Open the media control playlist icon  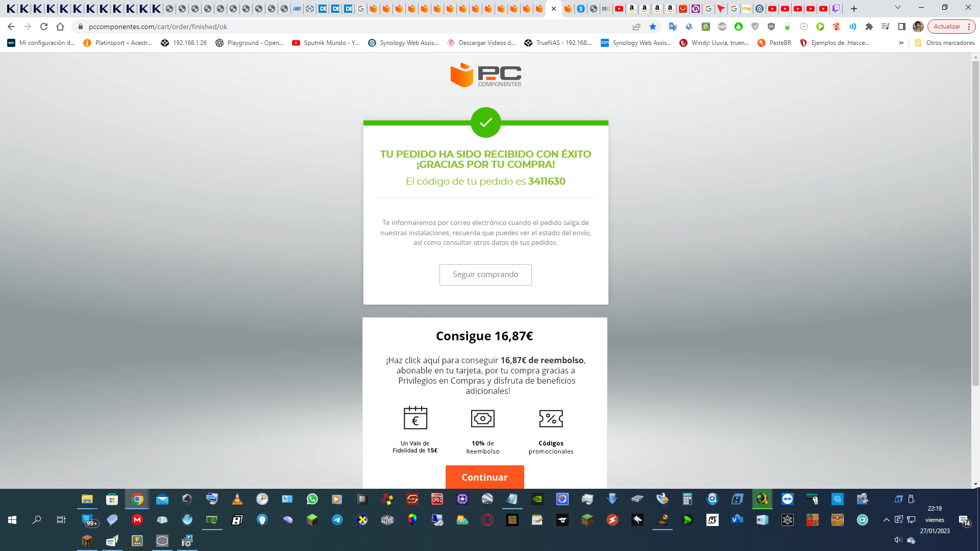coord(885,27)
